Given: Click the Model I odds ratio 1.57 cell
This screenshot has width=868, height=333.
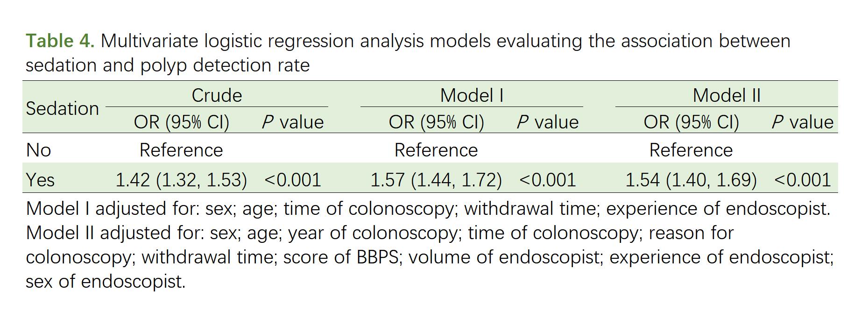Looking at the screenshot, I should [x=436, y=180].
